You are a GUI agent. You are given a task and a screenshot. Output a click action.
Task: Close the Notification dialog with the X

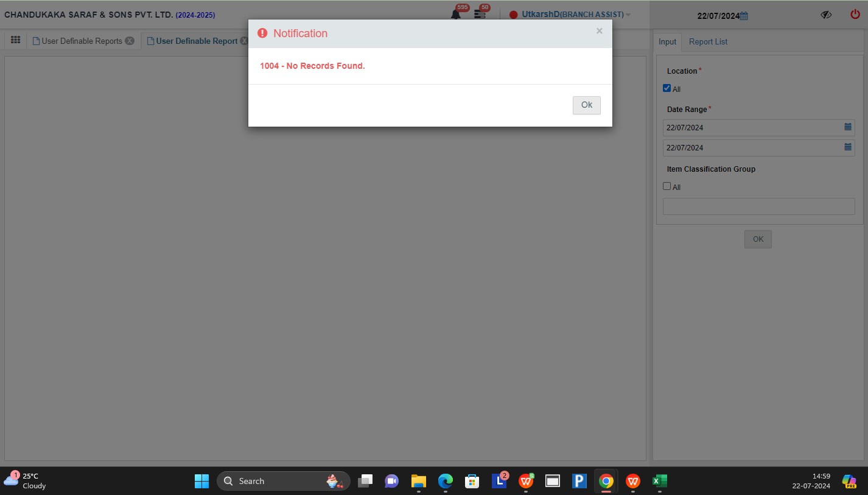pos(599,31)
